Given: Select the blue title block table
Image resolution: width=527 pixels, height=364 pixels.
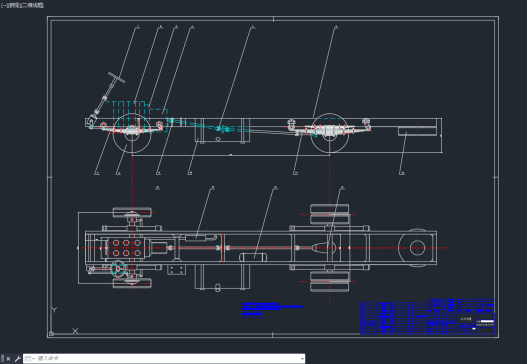Looking at the screenshot, I should (x=427, y=316).
